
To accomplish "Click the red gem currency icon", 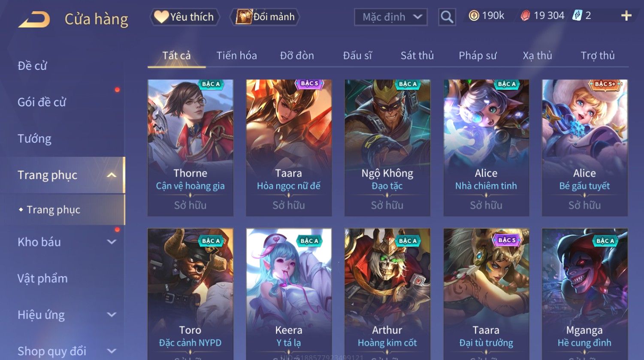I will point(525,16).
